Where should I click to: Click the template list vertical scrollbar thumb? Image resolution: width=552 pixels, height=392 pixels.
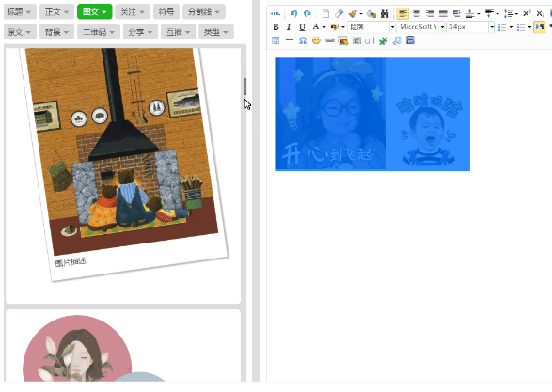pos(244,86)
